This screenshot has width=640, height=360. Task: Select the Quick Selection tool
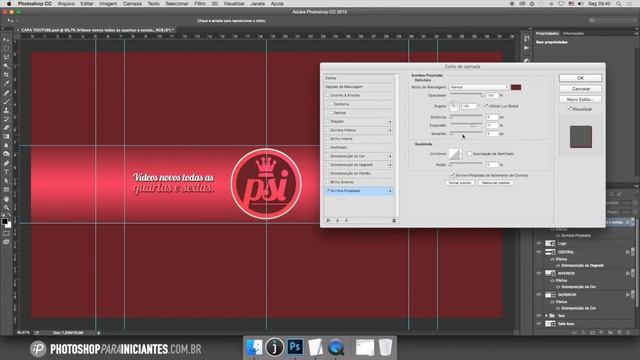click(x=6, y=66)
